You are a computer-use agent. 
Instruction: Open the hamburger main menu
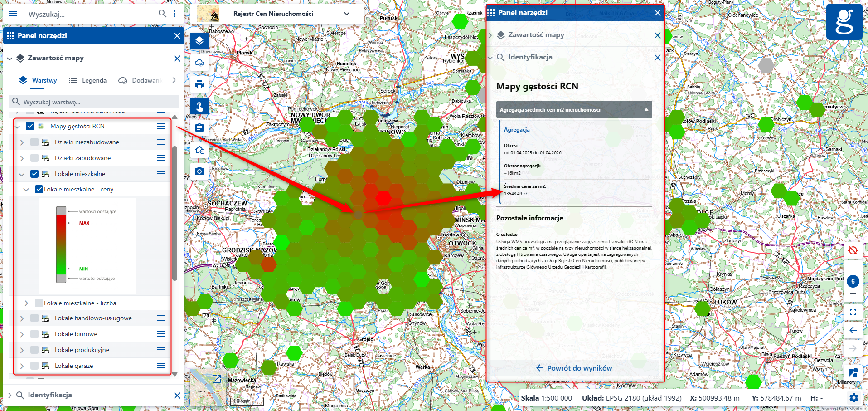point(13,14)
